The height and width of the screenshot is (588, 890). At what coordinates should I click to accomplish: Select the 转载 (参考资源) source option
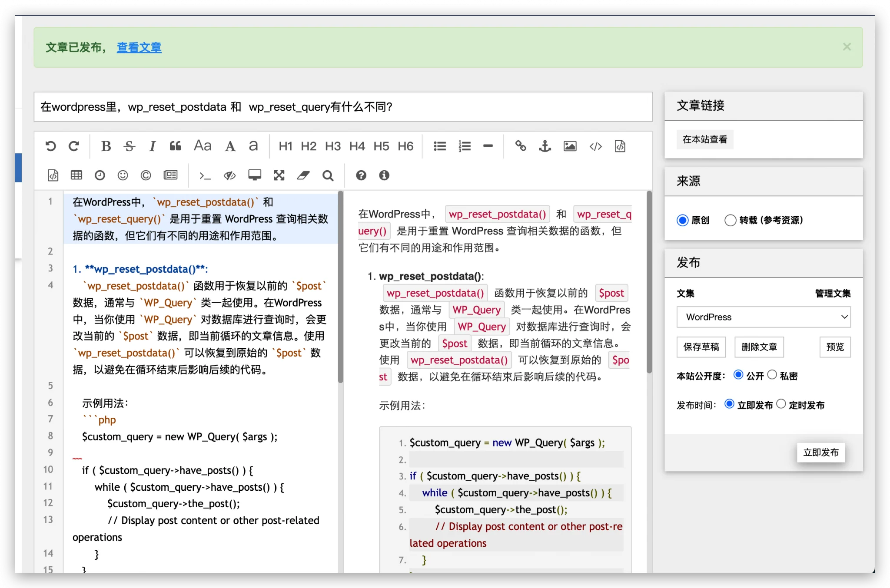coord(731,220)
